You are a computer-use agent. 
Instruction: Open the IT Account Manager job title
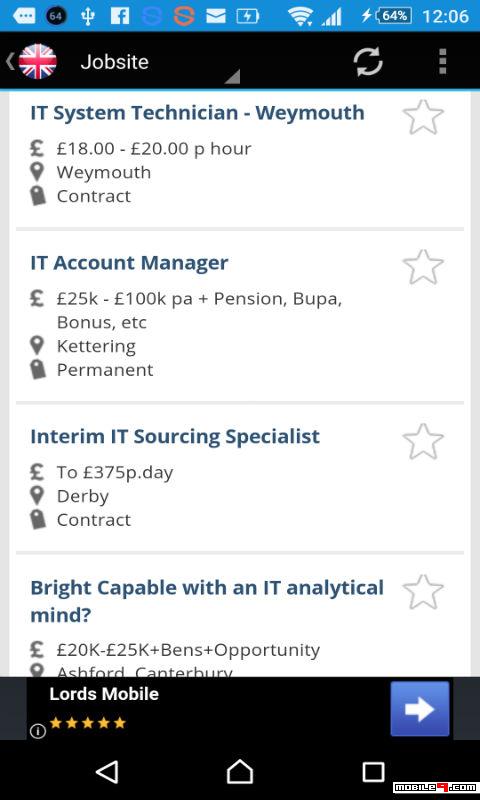(x=129, y=263)
